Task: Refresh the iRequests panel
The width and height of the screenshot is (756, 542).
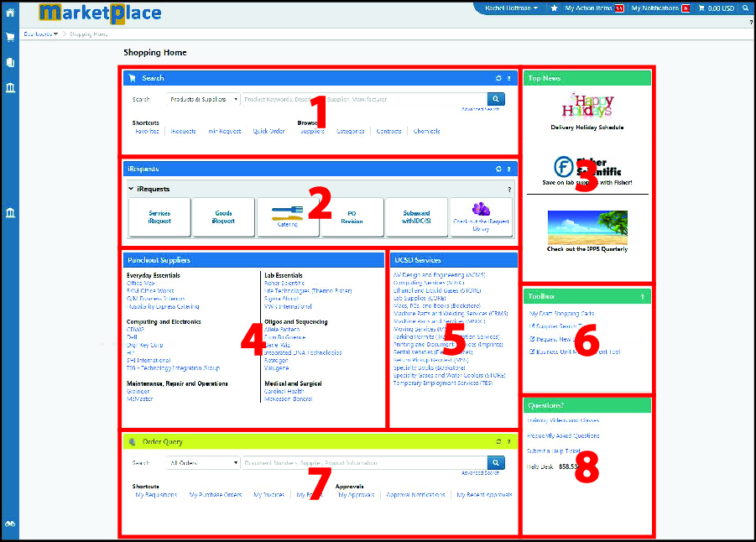Action: point(498,169)
